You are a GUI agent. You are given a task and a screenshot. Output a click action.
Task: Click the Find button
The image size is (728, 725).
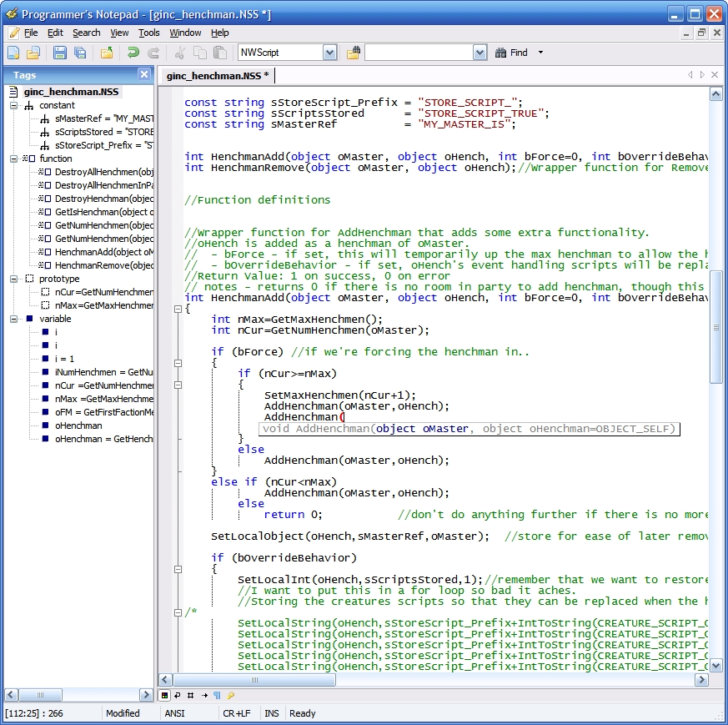[511, 53]
